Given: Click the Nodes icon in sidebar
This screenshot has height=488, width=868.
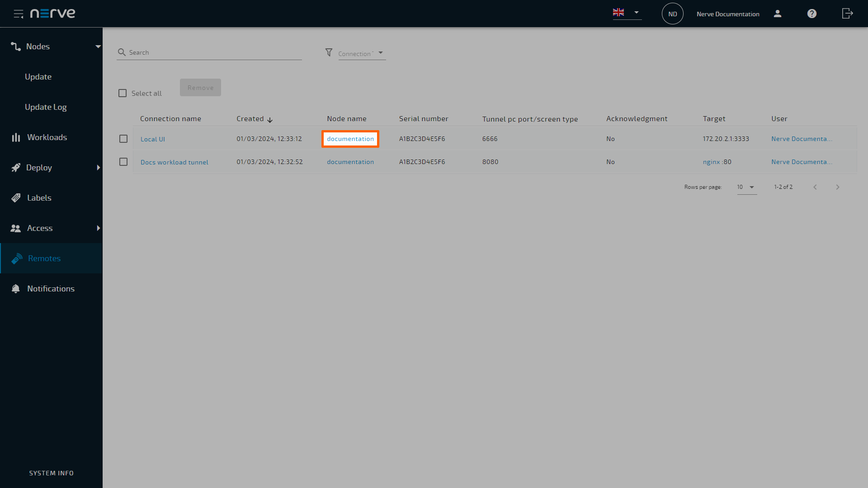Looking at the screenshot, I should (16, 46).
